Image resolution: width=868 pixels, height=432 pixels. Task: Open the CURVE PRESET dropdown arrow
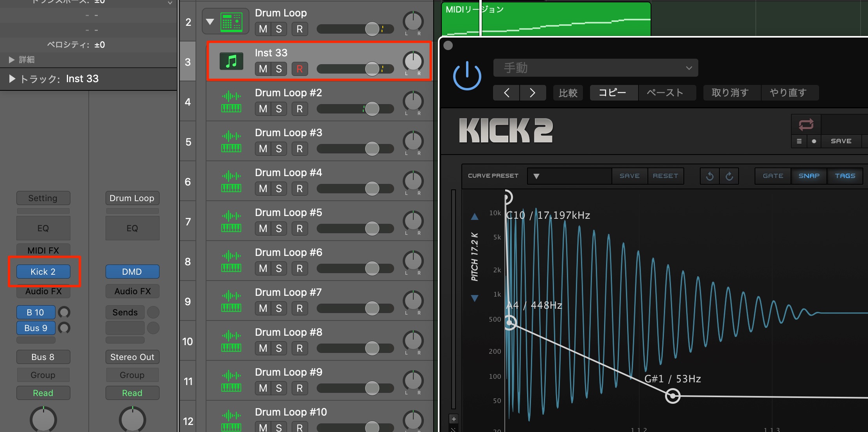[x=536, y=176]
